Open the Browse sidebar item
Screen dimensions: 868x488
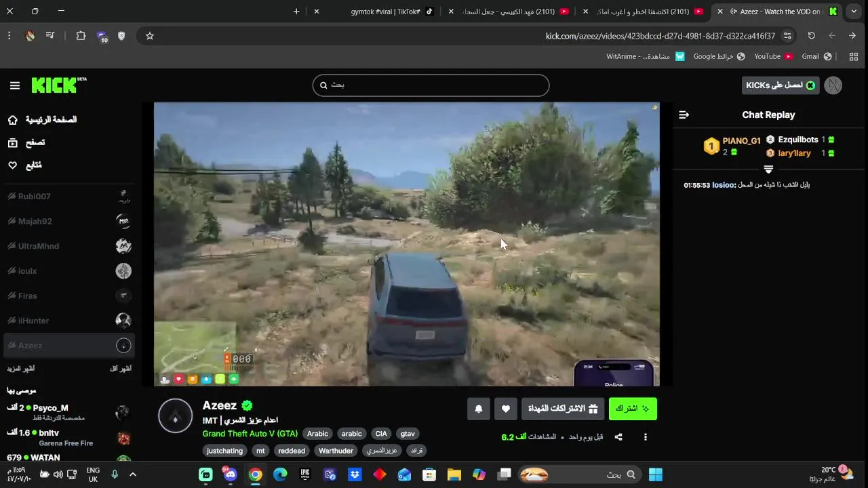coord(27,142)
